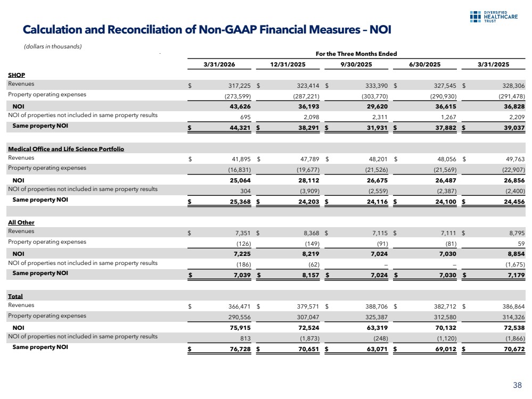Select the 3/31/2025 column header
The image size is (532, 399).
(493, 64)
